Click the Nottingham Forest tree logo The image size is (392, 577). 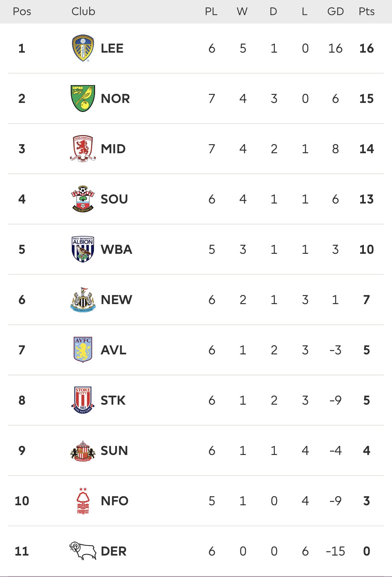[x=83, y=501]
